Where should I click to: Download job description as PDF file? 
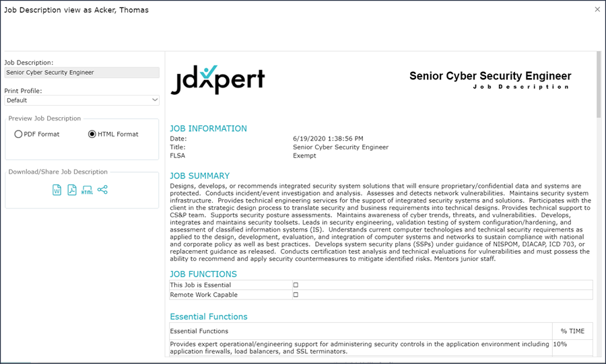point(72,190)
